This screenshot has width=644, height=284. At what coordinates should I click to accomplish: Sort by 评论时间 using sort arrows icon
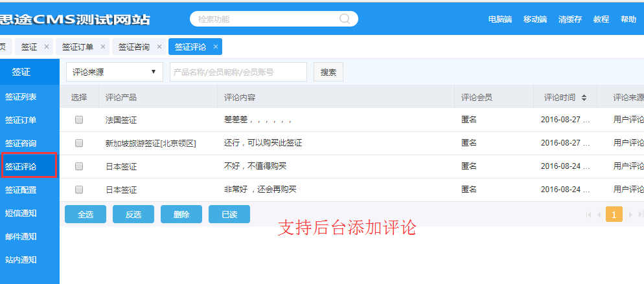tap(584, 98)
